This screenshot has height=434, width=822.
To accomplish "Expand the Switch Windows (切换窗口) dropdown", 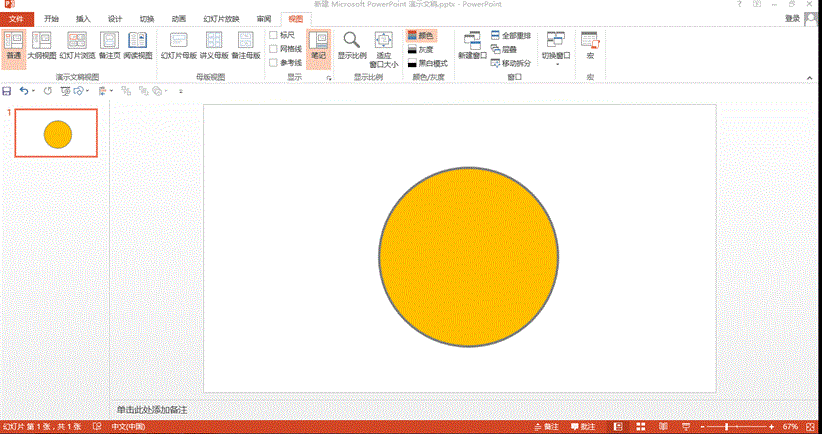I will coord(555,46).
